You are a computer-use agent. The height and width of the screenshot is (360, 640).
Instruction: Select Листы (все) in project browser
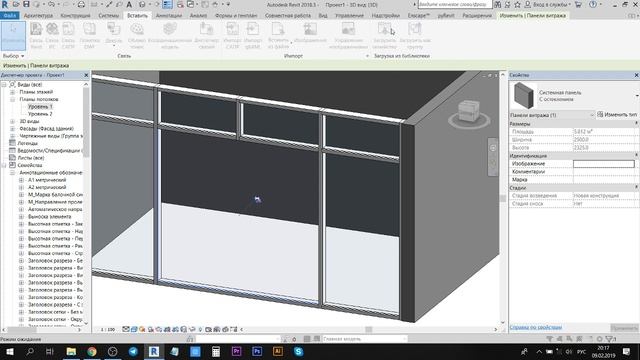pyautogui.click(x=31, y=158)
